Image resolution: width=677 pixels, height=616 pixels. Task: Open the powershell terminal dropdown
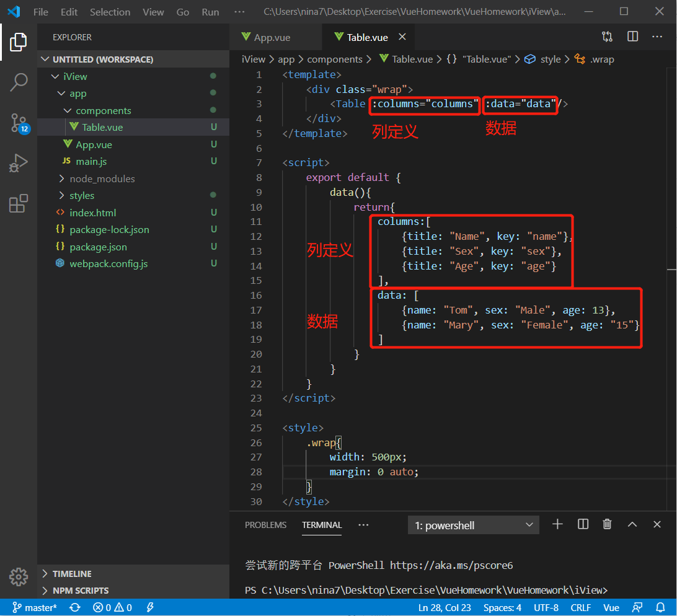pyautogui.click(x=473, y=525)
